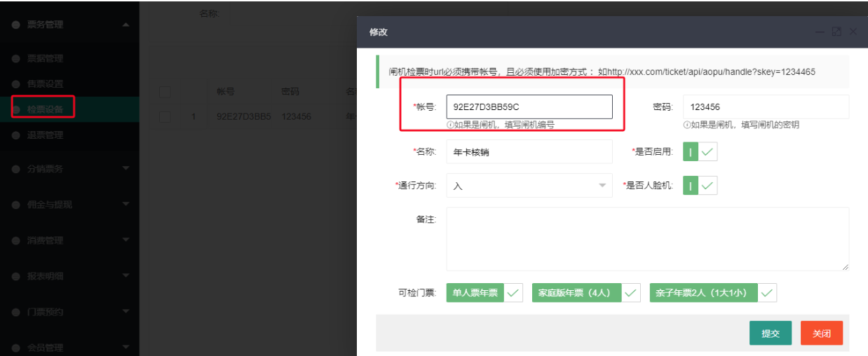
Task: Check the row 1 checkbox in table
Action: 165,116
